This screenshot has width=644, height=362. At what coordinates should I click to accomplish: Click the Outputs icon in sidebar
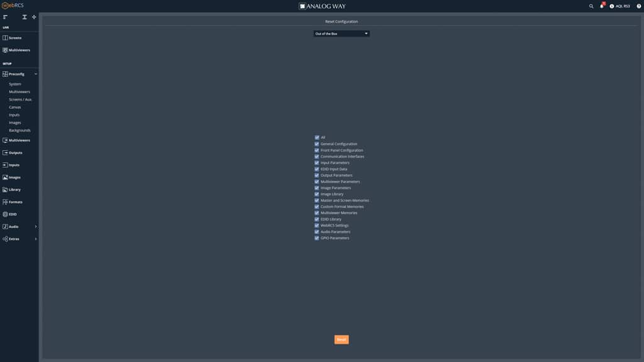(x=5, y=153)
